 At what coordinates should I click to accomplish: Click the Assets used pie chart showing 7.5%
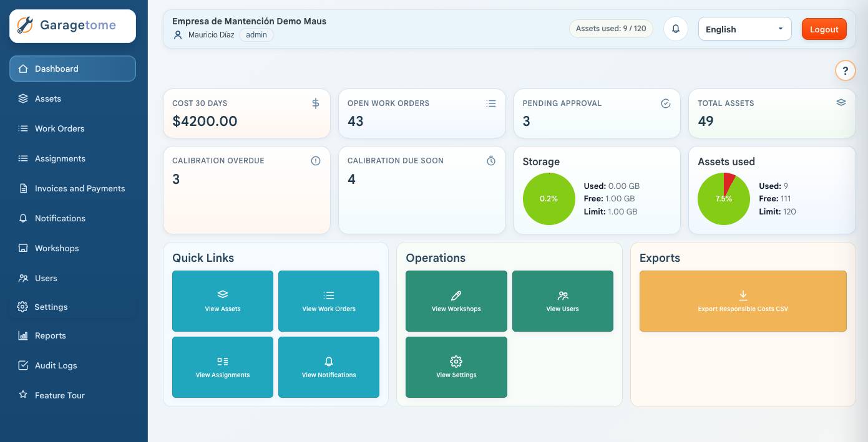[724, 199]
